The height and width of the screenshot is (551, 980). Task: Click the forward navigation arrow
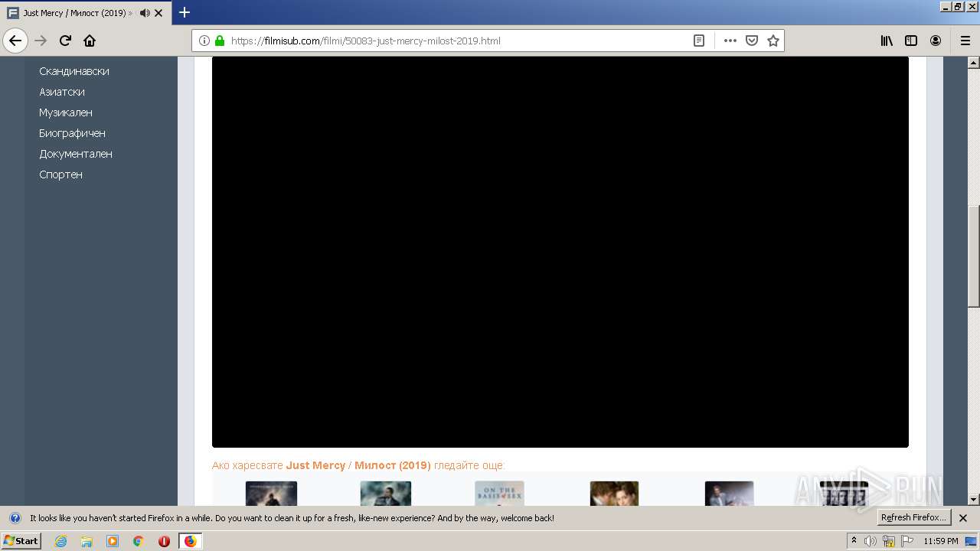[41, 41]
